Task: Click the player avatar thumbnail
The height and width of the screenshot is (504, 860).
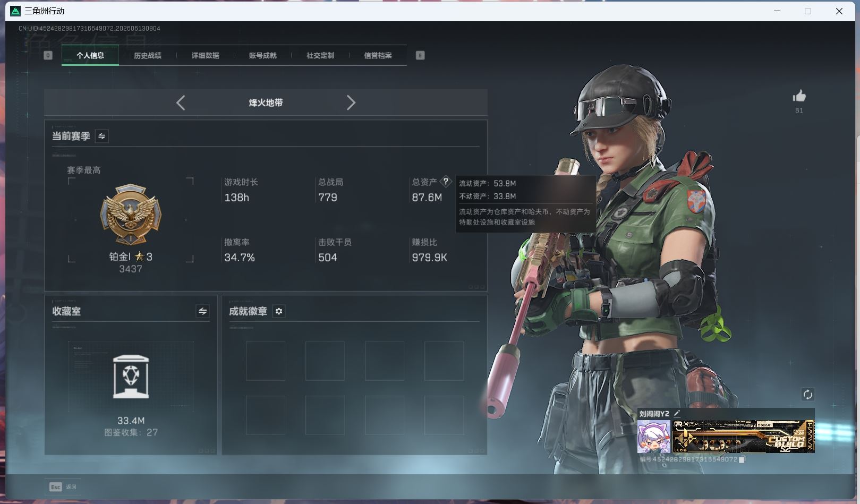Action: point(654,437)
